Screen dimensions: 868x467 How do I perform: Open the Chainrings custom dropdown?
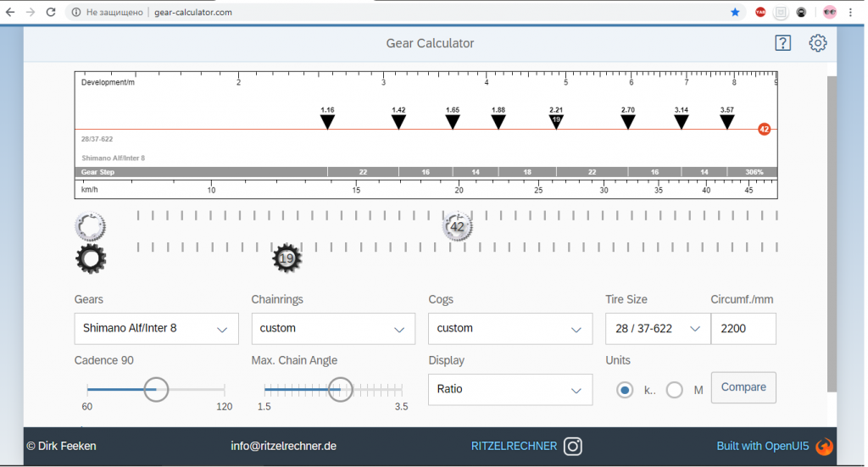[333, 329]
